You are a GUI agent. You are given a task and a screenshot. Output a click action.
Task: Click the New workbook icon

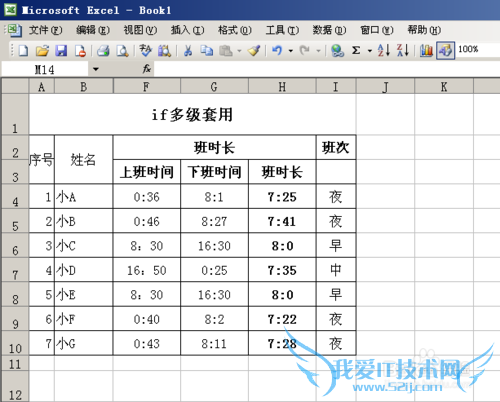coord(23,51)
